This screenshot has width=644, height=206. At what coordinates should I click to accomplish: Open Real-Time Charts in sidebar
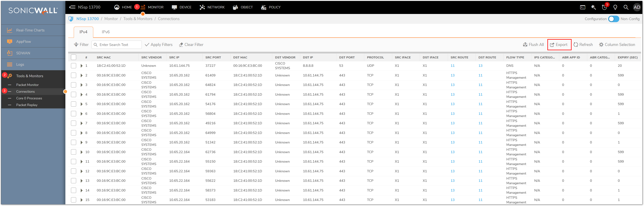(30, 30)
